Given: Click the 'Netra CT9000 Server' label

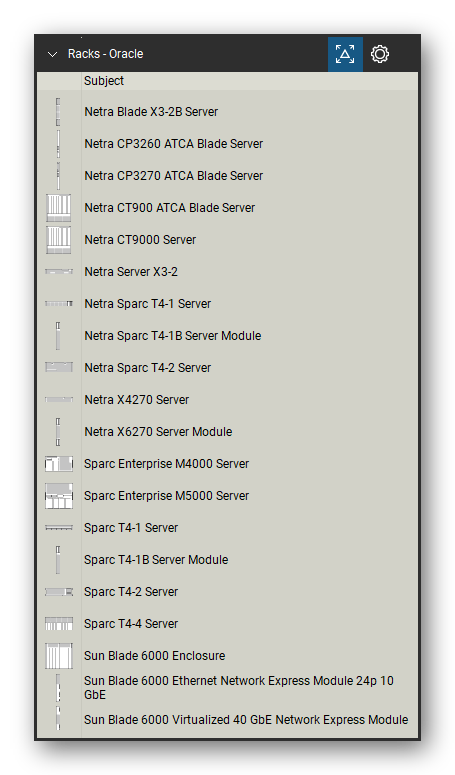Looking at the screenshot, I should coord(140,240).
